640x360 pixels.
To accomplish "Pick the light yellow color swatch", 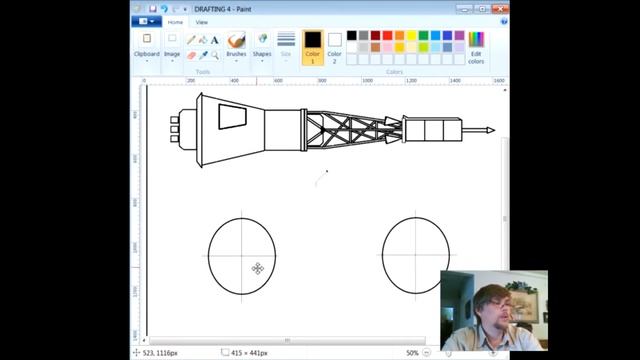I will point(411,47).
